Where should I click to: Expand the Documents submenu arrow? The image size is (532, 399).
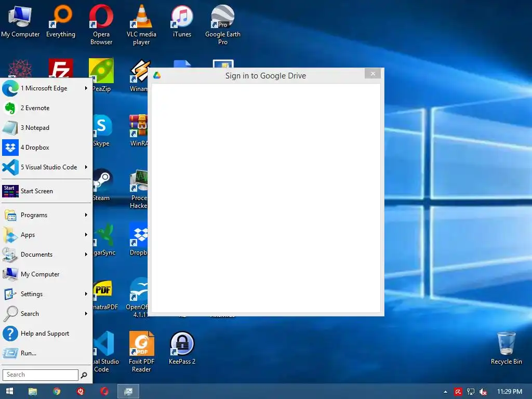pos(86,255)
